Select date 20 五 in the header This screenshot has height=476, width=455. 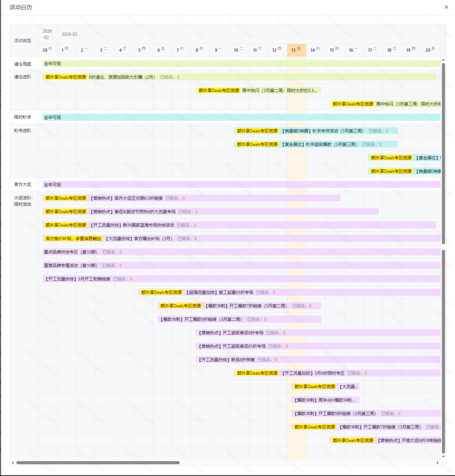click(x=431, y=50)
